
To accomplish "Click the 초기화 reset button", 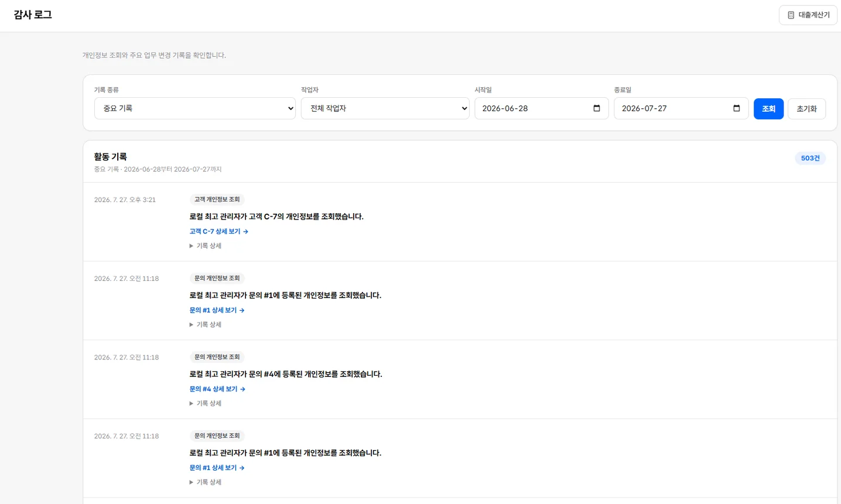I will 806,109.
